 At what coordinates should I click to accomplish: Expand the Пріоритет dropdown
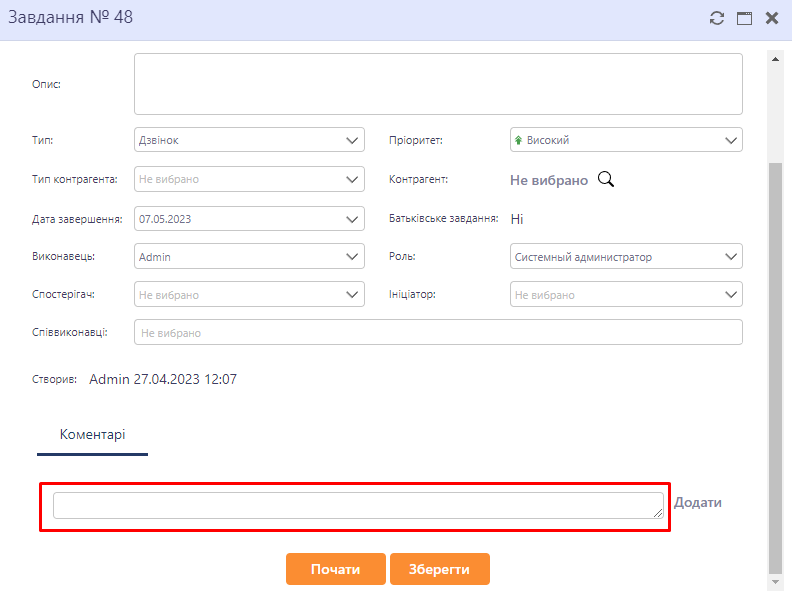[626, 140]
